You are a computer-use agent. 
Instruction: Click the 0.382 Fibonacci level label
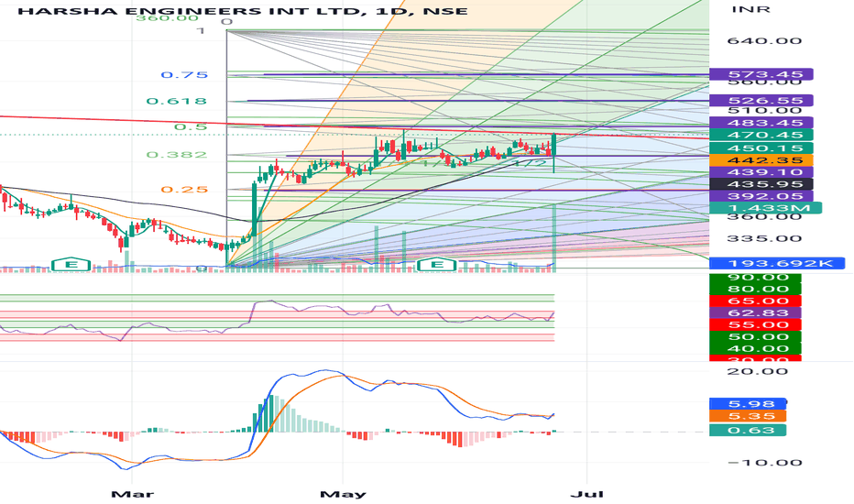click(x=177, y=155)
